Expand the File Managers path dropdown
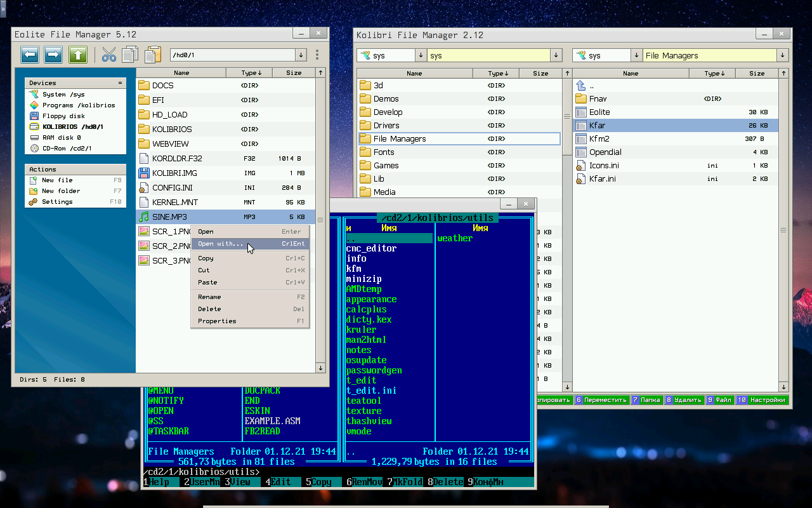The width and height of the screenshot is (812, 508). tap(782, 56)
